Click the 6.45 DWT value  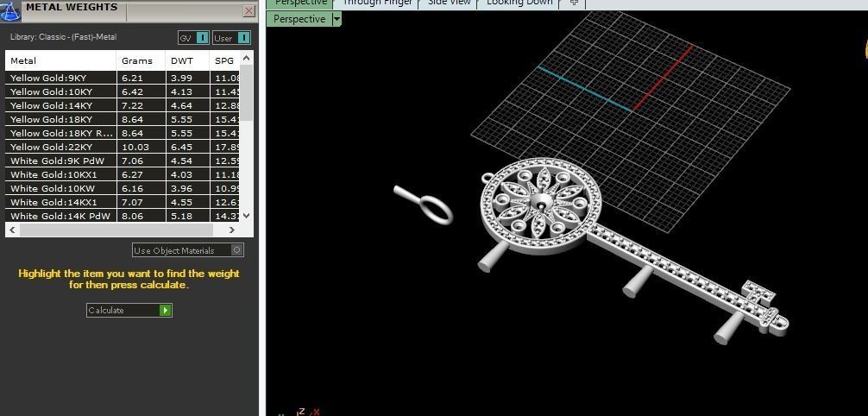(x=181, y=148)
